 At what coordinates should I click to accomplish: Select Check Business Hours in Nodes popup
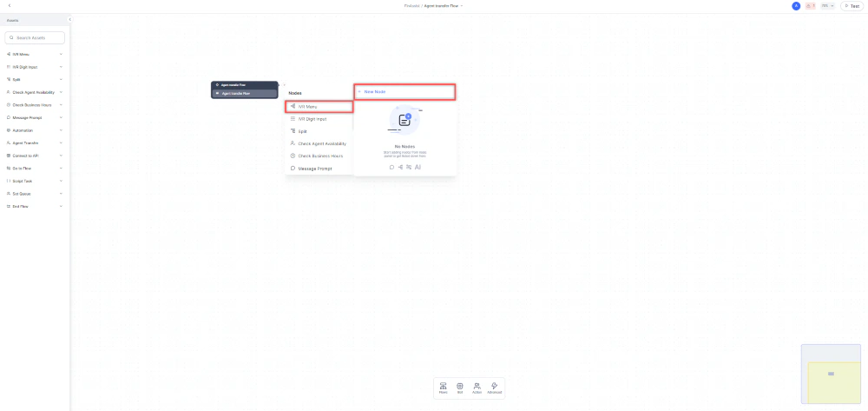[319, 156]
